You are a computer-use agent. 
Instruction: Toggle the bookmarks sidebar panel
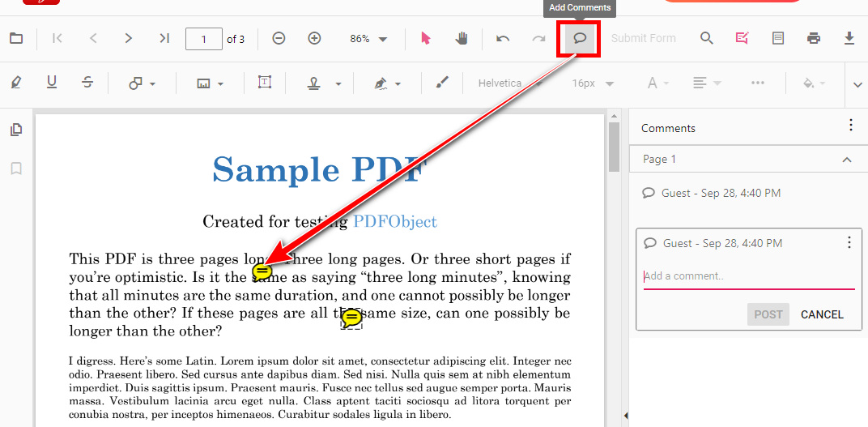point(16,169)
